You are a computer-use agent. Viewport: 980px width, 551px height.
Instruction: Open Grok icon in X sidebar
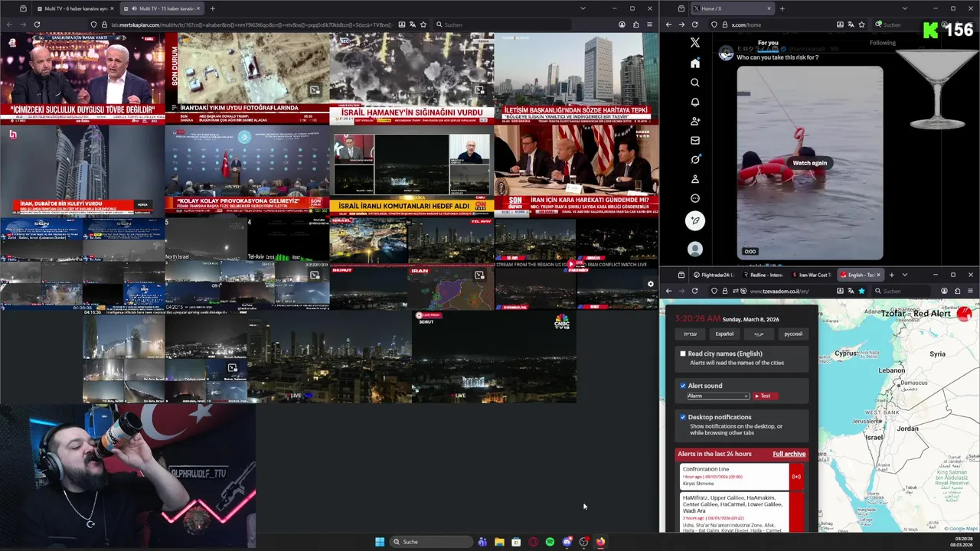pyautogui.click(x=694, y=159)
